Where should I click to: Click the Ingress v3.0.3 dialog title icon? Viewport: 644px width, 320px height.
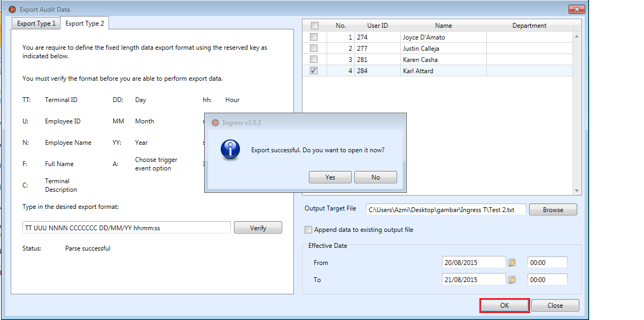pyautogui.click(x=215, y=122)
